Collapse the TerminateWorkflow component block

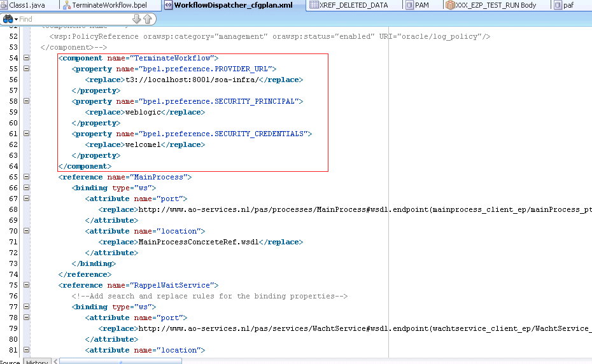click(26, 58)
